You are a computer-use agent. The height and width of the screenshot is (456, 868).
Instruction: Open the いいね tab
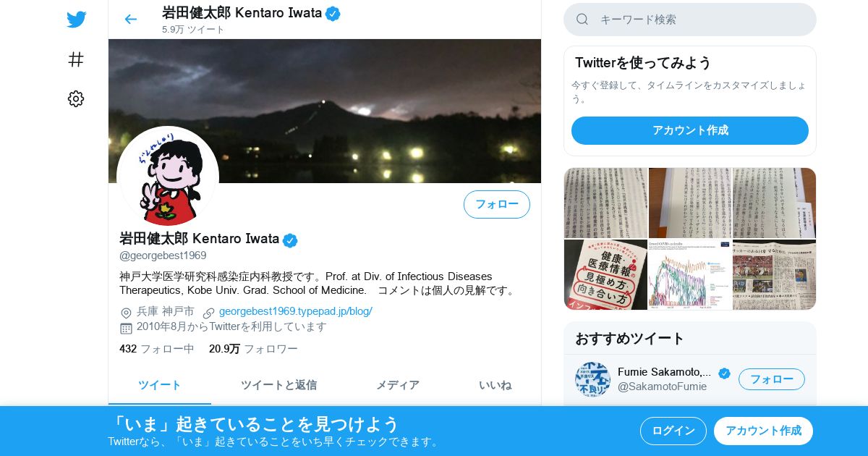pyautogui.click(x=495, y=385)
